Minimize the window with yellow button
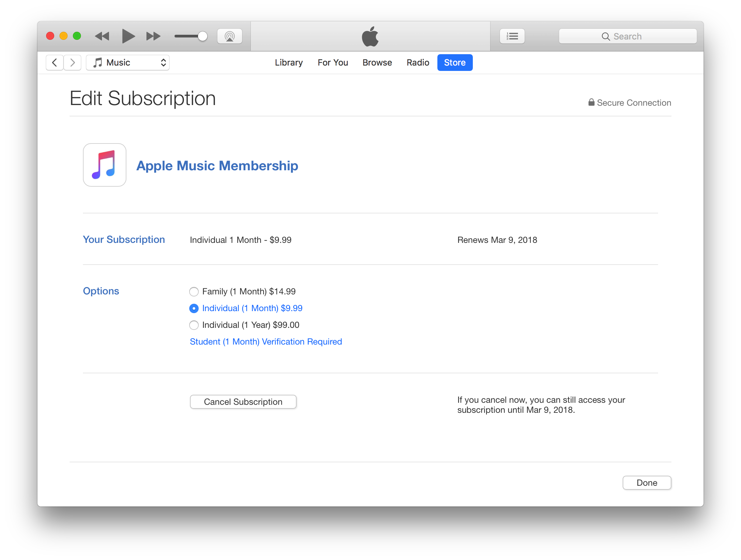Screen dimensions: 741x560 [x=64, y=36]
